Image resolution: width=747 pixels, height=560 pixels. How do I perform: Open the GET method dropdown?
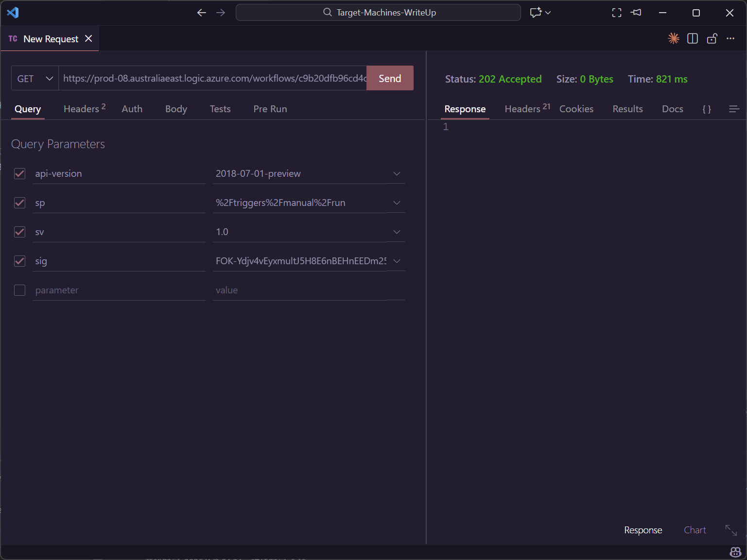coord(35,79)
